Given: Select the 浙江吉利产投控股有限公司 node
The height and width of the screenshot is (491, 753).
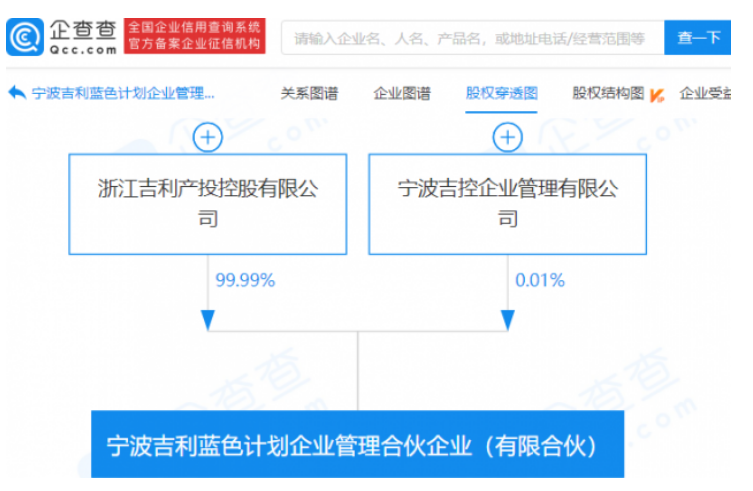Looking at the screenshot, I should pos(207,204).
